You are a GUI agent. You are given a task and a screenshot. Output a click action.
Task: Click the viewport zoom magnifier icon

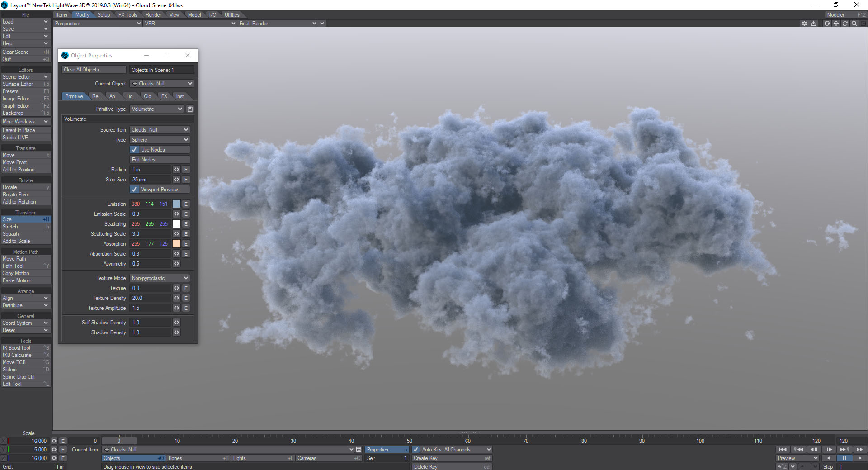click(x=854, y=24)
